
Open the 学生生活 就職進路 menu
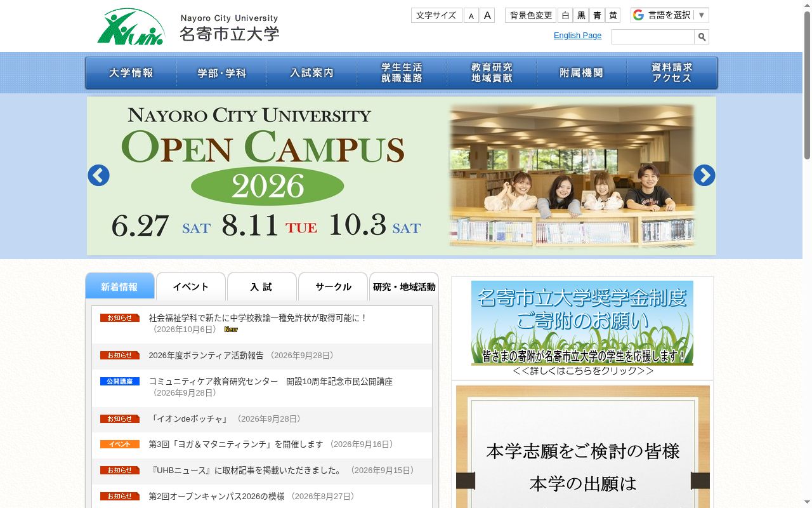402,73
